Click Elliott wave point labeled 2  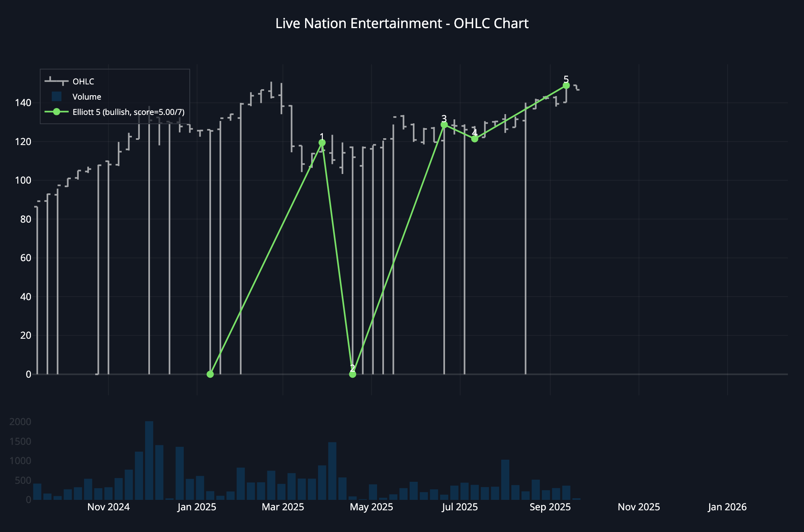coord(353,374)
